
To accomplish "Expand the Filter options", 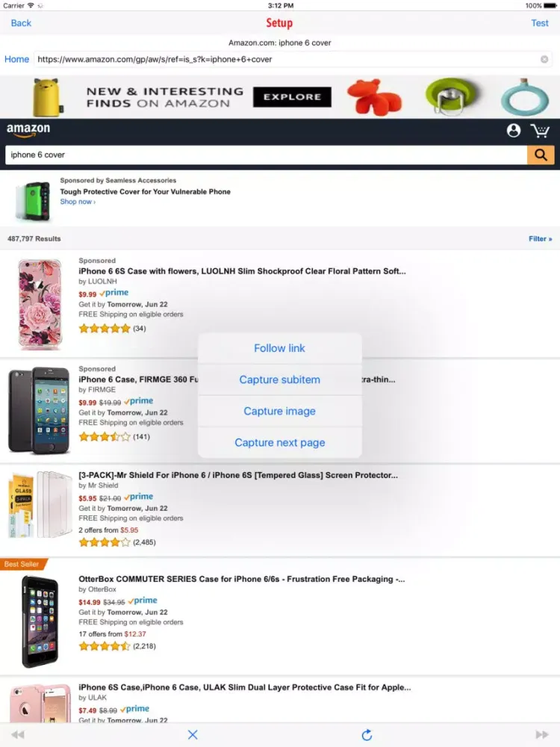I will tap(541, 239).
